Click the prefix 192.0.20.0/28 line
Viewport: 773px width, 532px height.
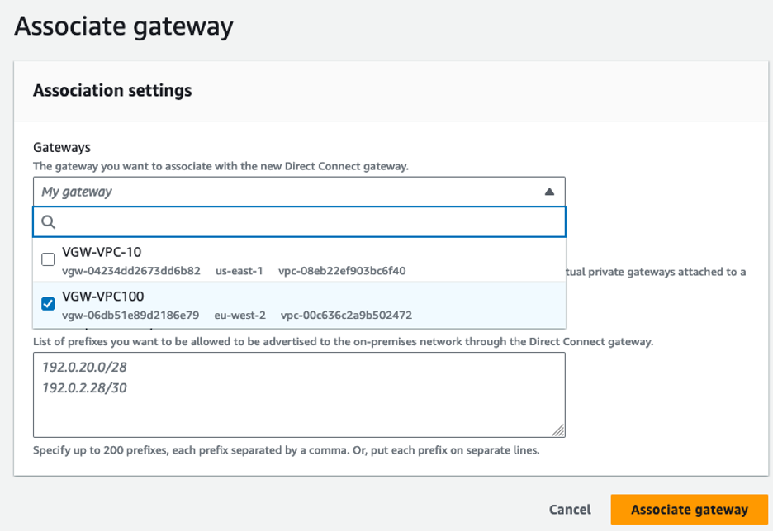pyautogui.click(x=85, y=368)
